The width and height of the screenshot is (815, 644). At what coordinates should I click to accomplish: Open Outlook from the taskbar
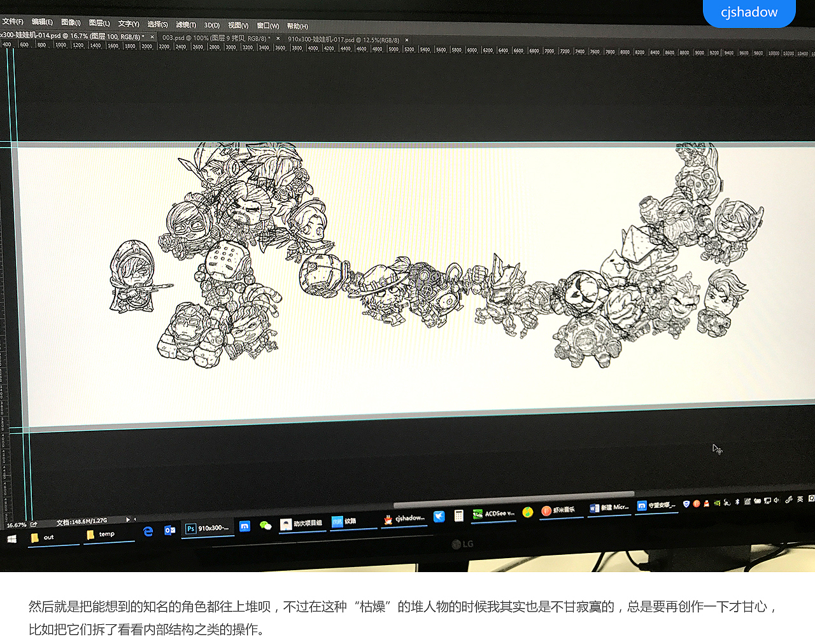[x=169, y=530]
